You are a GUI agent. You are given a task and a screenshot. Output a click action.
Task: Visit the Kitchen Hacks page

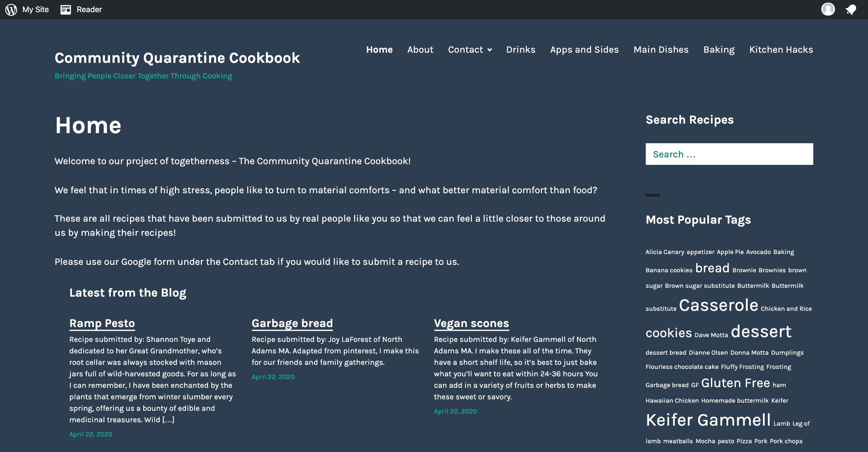click(x=781, y=50)
